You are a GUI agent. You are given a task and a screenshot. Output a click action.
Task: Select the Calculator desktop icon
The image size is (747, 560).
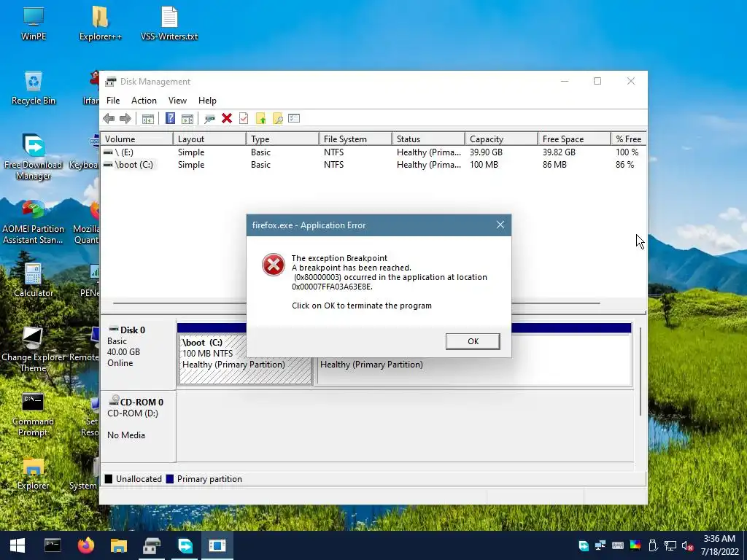pyautogui.click(x=34, y=281)
